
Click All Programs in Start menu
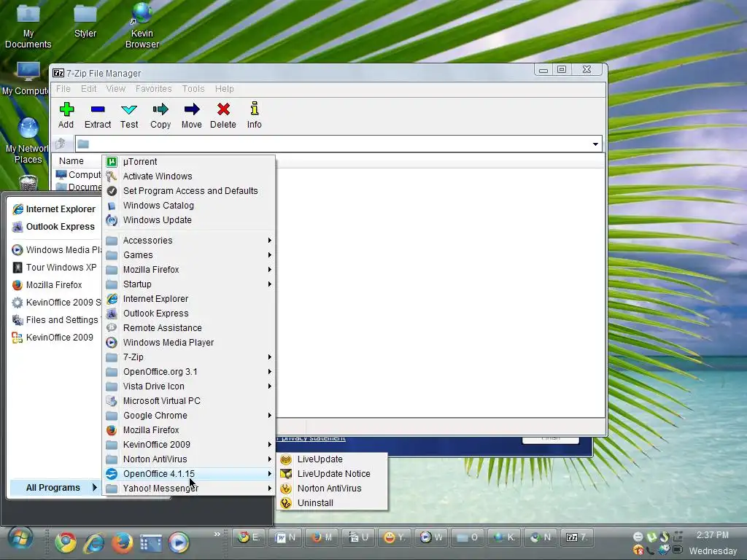(54, 488)
